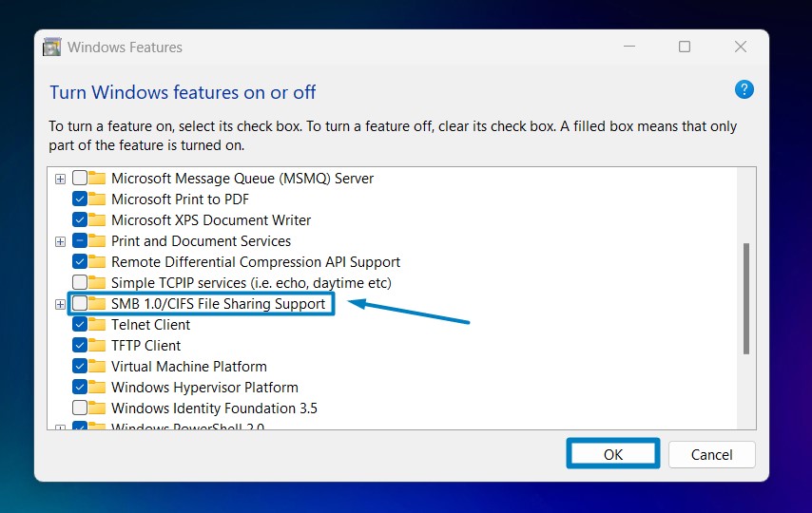The image size is (812, 513).
Task: Select the Microsoft XPS Document Writer label
Action: [211, 220]
